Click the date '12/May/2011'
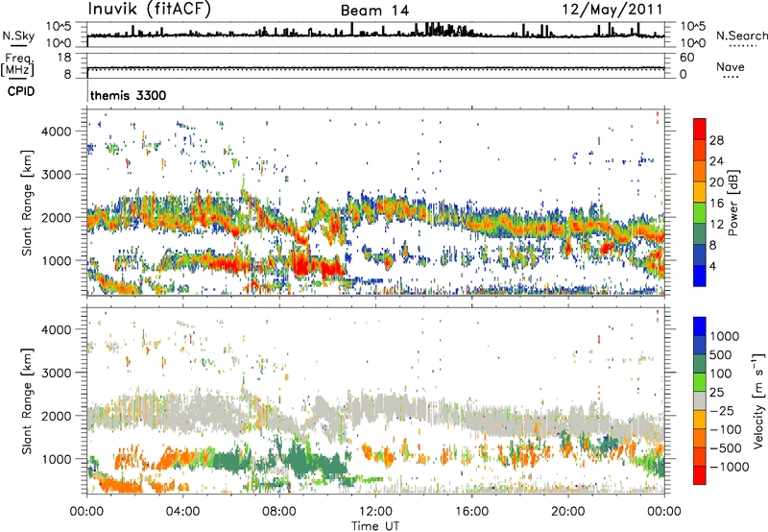The height and width of the screenshot is (532, 768). pos(612,9)
